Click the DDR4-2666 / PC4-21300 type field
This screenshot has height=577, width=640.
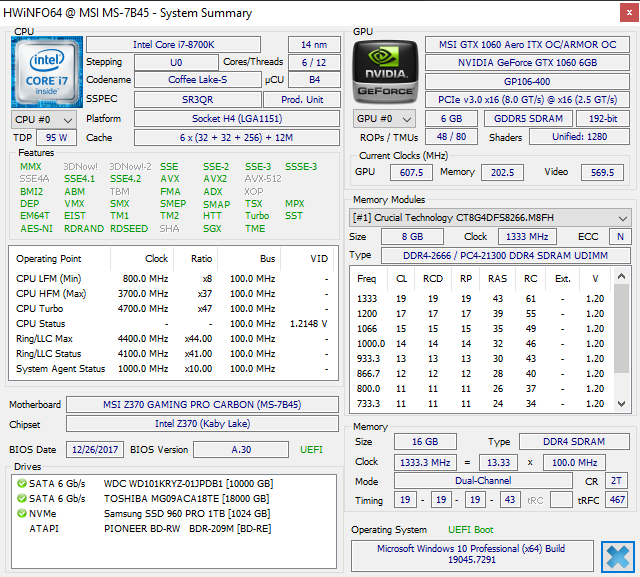505,255
